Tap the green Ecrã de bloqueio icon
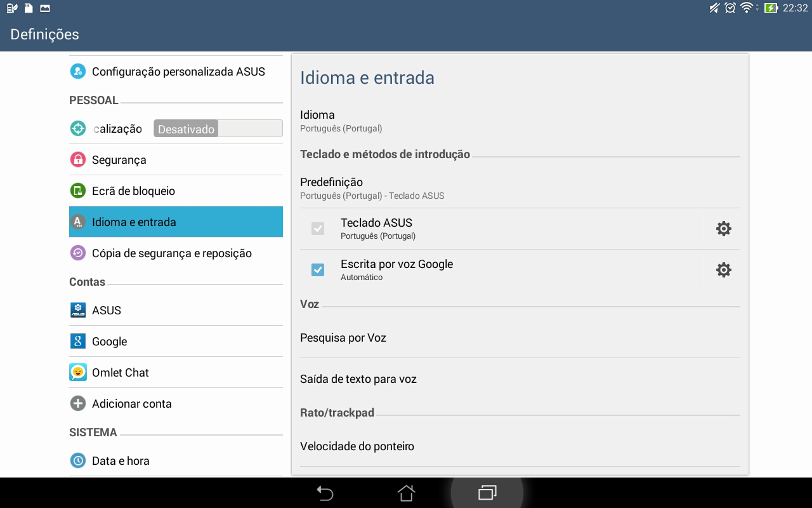 pos(77,190)
